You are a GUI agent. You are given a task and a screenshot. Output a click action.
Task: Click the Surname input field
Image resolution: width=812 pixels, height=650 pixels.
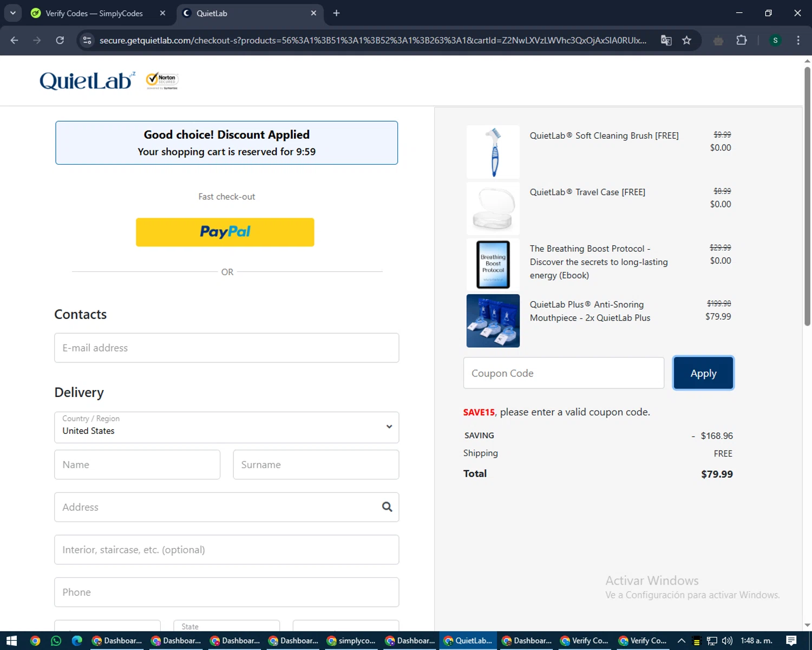pyautogui.click(x=316, y=465)
